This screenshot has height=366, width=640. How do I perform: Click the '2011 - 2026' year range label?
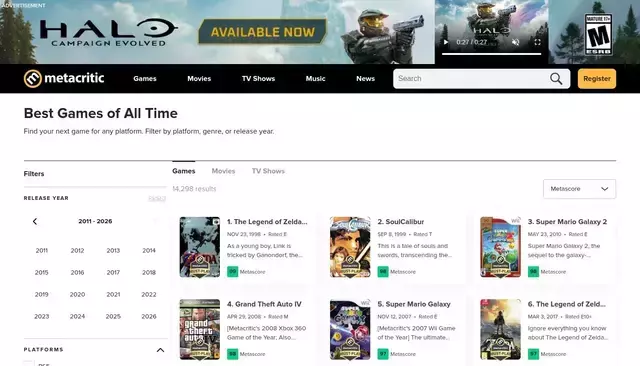(95, 221)
